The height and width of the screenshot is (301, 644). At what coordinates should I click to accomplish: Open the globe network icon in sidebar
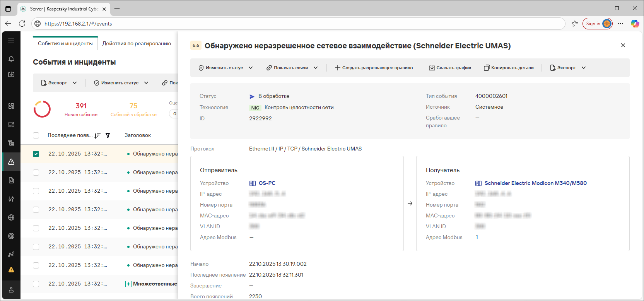[x=11, y=217]
